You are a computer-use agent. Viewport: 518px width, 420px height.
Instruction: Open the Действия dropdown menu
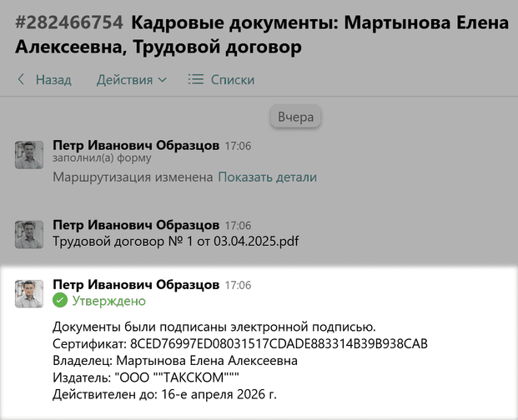(132, 80)
